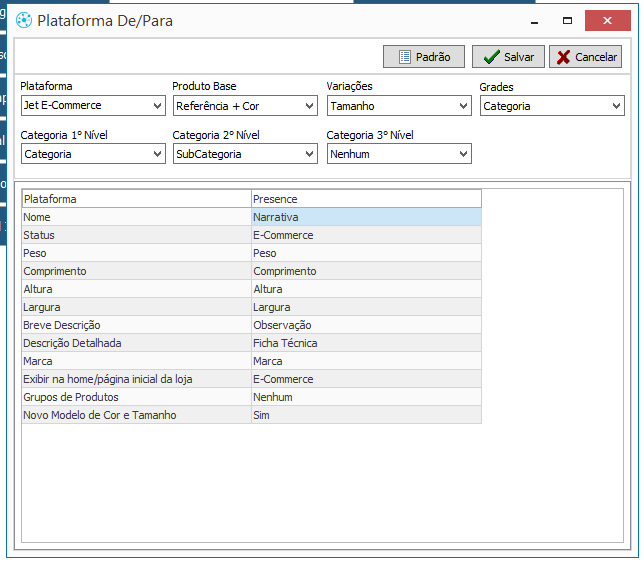Select the Narrativa cell in the Nome row
This screenshot has width=644, height=562.
coord(366,217)
